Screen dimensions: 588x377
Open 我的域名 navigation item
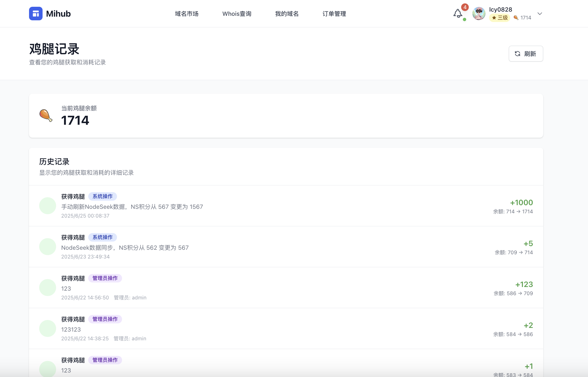(287, 14)
